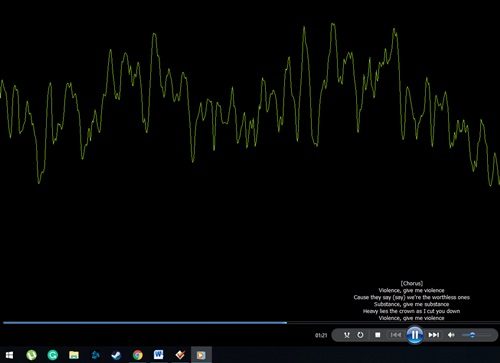Open uTorrent from the taskbar
500x363 pixels.
point(31,355)
